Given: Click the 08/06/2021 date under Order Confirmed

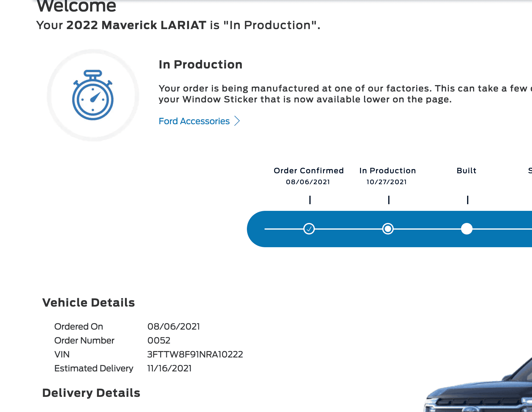Looking at the screenshot, I should click(x=308, y=182).
